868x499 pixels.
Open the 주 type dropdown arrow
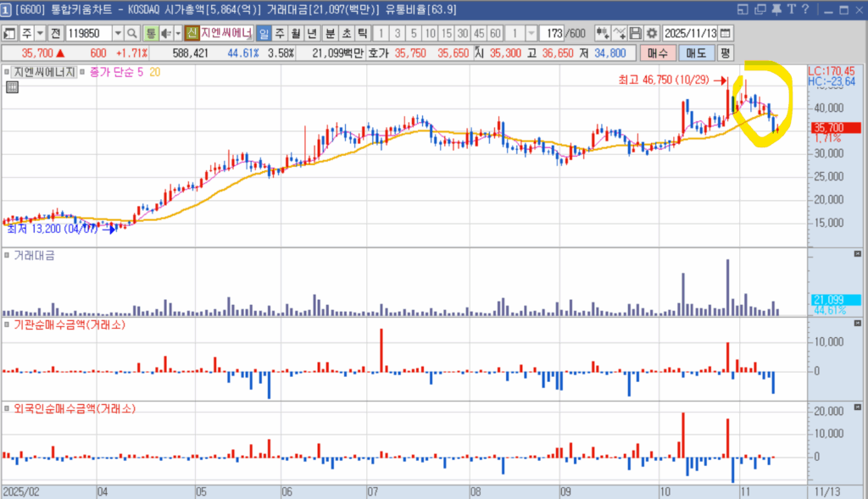(x=41, y=33)
